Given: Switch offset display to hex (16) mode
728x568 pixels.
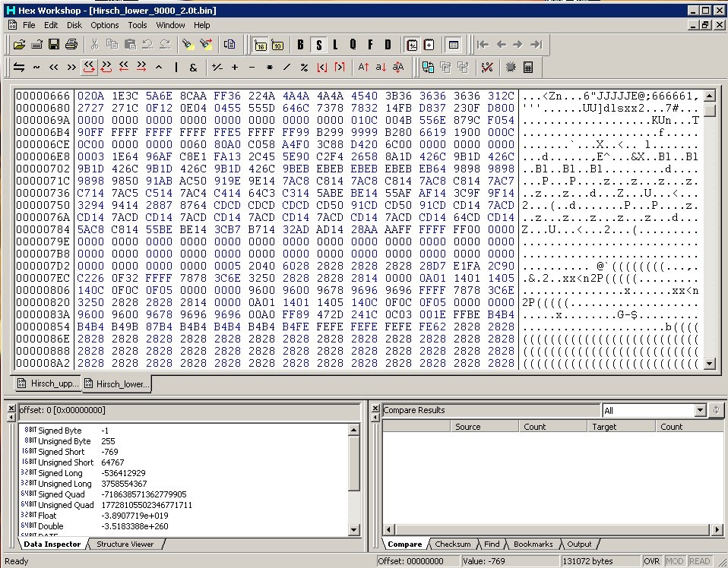Looking at the screenshot, I should 261,45.
